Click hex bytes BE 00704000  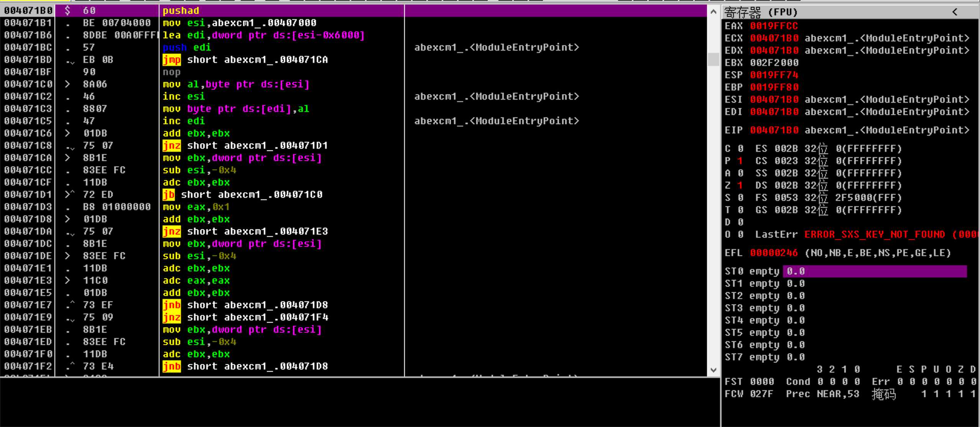point(117,23)
